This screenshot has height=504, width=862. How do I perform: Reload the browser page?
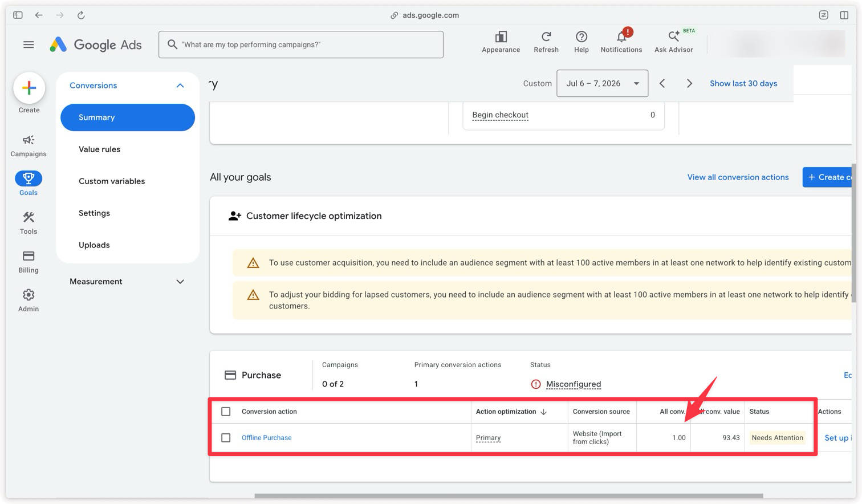81,15
